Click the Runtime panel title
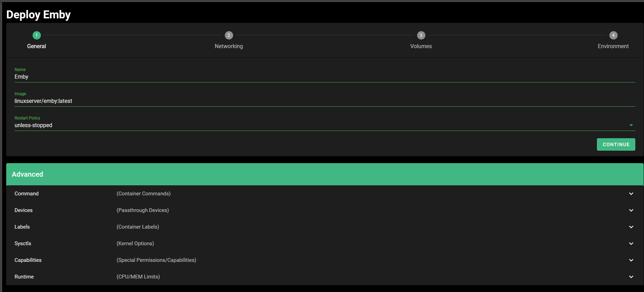This screenshot has height=292, width=644. click(24, 277)
